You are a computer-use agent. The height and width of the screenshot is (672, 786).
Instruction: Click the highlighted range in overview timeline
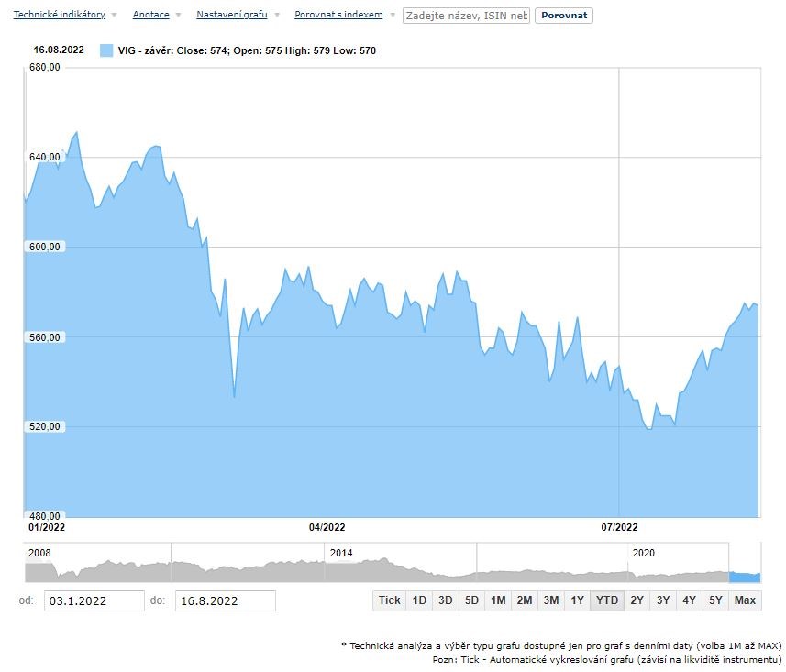pyautogui.click(x=745, y=576)
